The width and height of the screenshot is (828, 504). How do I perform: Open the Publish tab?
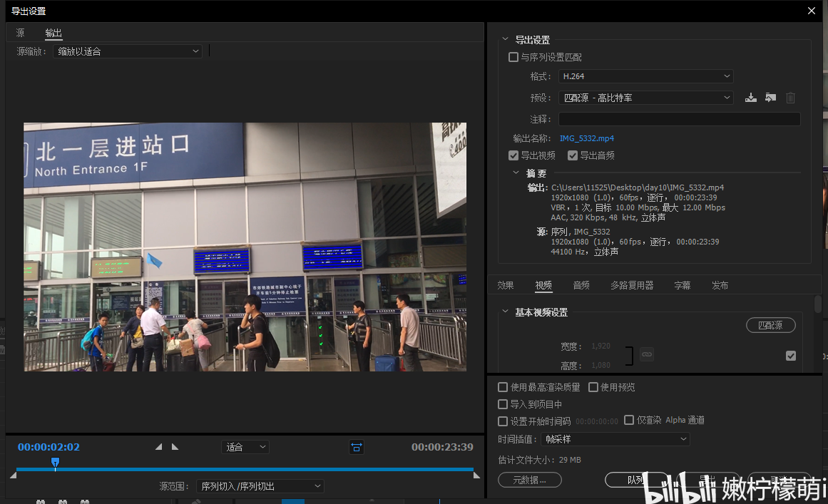(720, 285)
